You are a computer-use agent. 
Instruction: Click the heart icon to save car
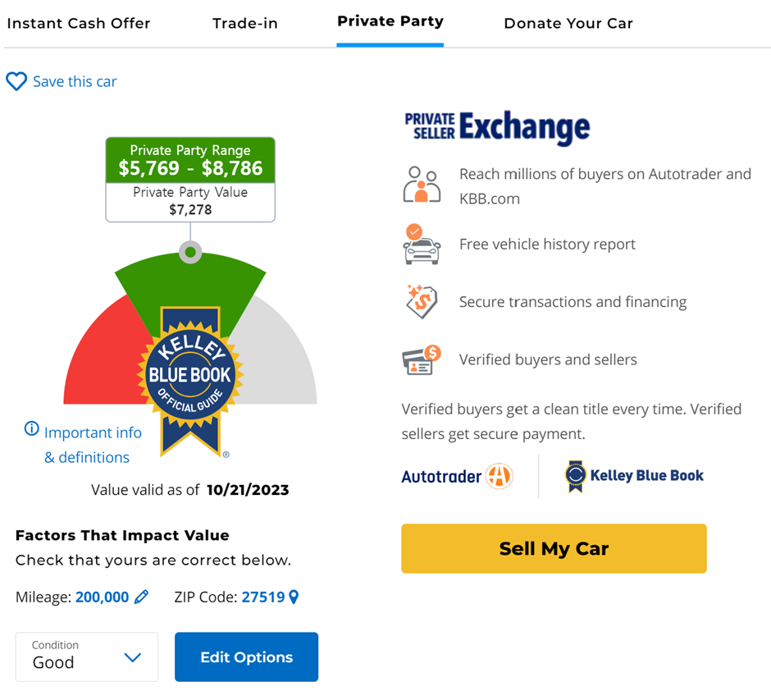point(16,81)
